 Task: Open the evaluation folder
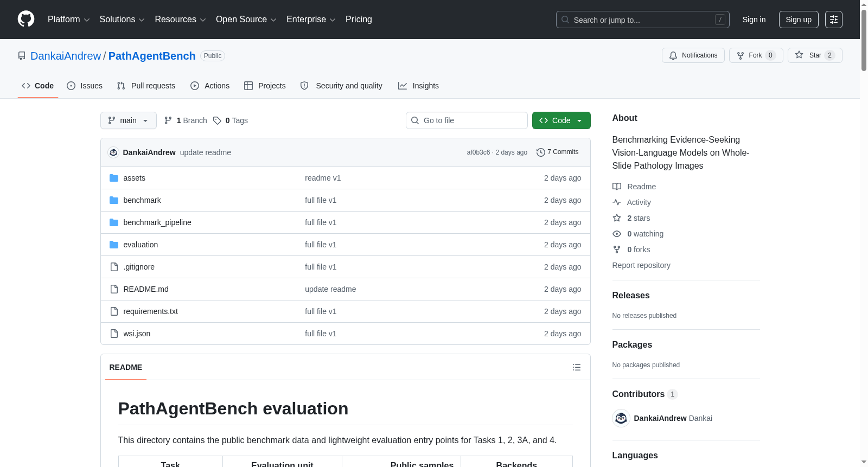[141, 245]
